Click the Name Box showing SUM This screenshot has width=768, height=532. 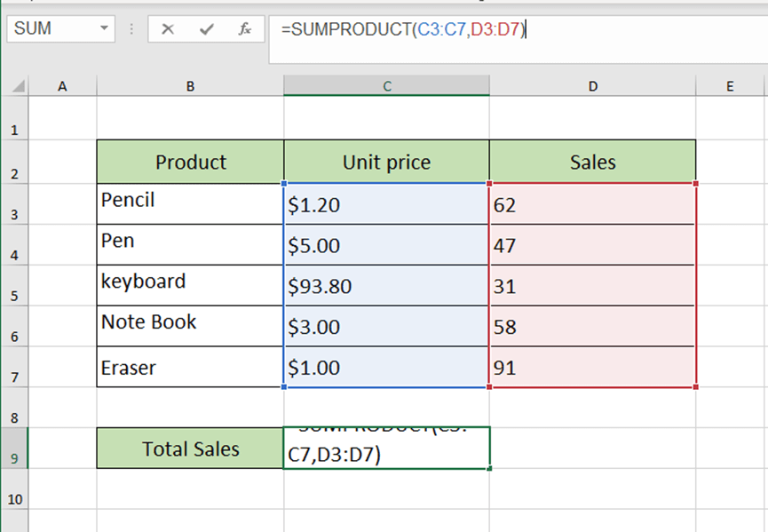pos(60,28)
